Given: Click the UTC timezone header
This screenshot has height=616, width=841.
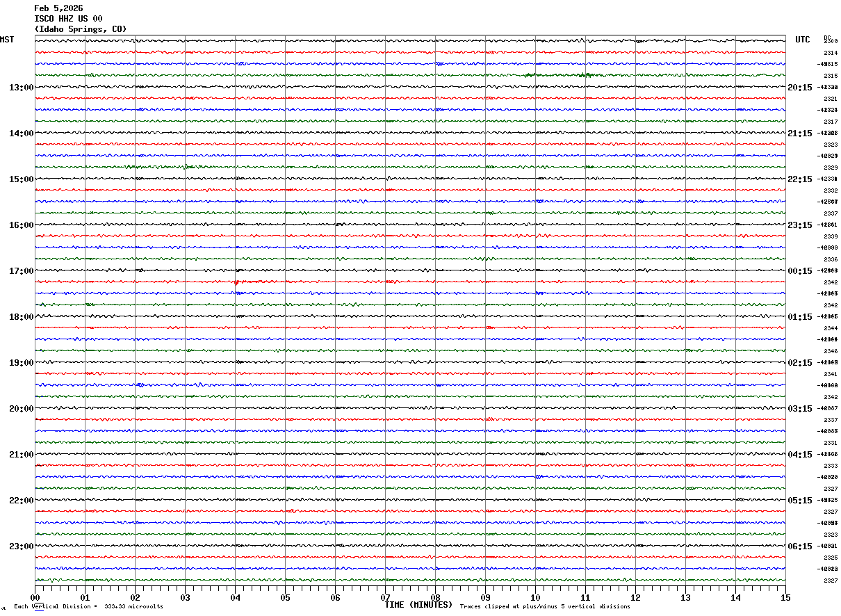Looking at the screenshot, I should click(x=803, y=40).
